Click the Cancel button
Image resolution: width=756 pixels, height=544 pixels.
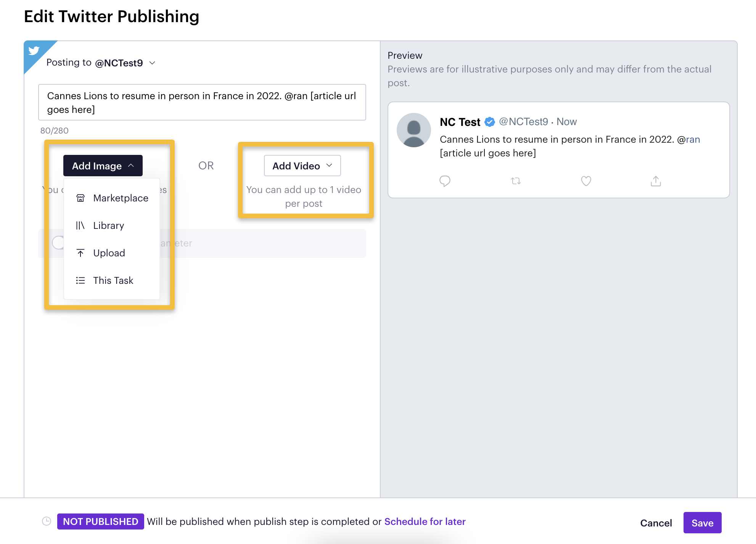pos(656,523)
